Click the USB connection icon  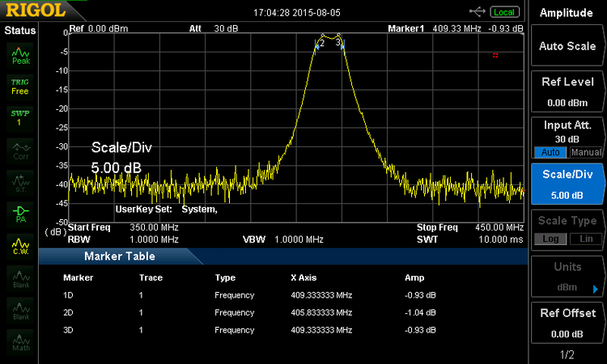tap(478, 11)
